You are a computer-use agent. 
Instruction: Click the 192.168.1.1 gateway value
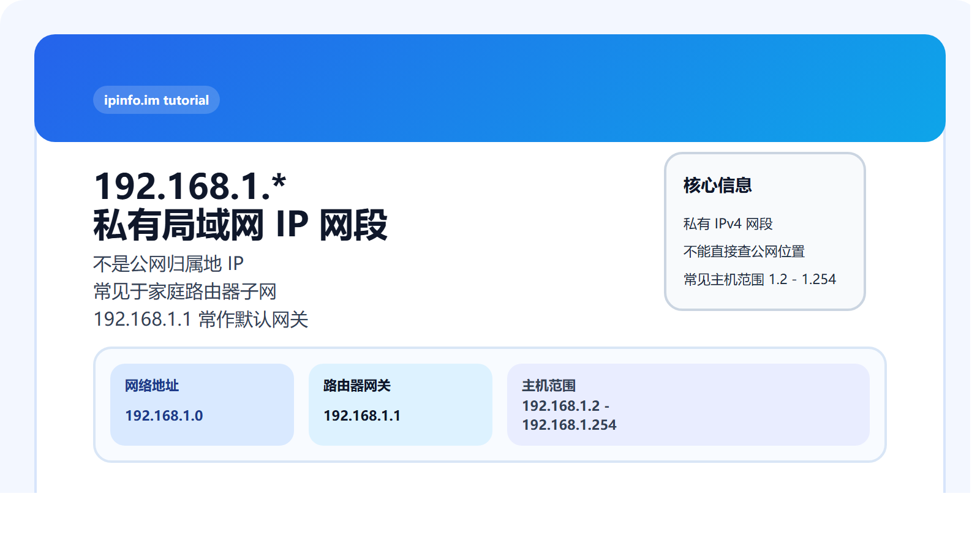pos(362,416)
